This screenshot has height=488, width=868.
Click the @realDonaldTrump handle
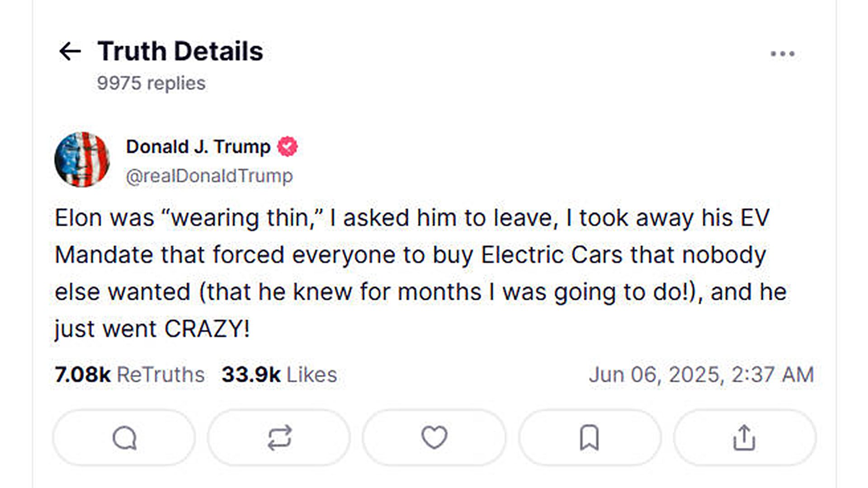coord(209,176)
